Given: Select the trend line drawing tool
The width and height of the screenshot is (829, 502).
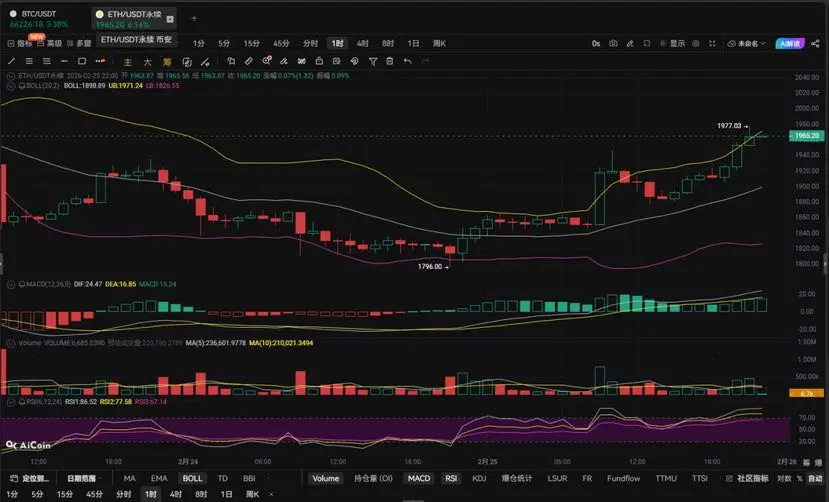Looking at the screenshot, I should click(x=12, y=61).
